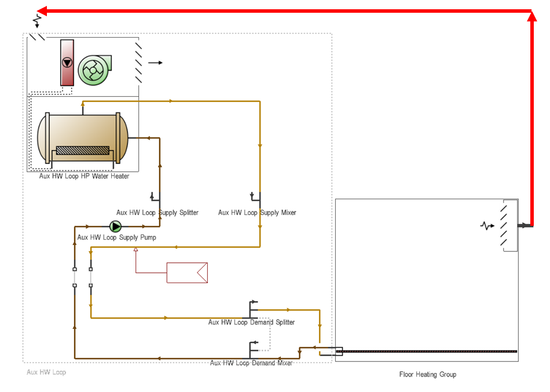
Task: Click the Floor Heating Group label
Action: 428,375
